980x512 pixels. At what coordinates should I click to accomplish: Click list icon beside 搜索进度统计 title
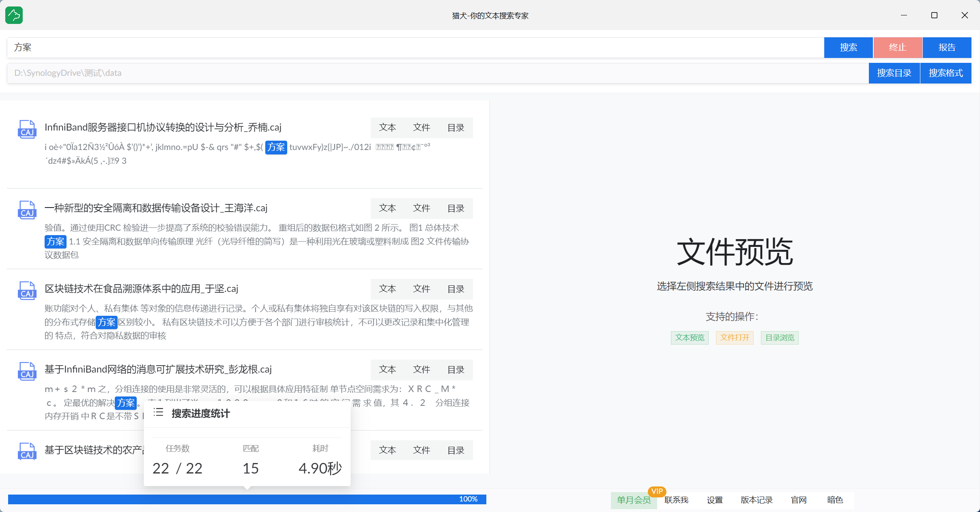click(x=159, y=413)
